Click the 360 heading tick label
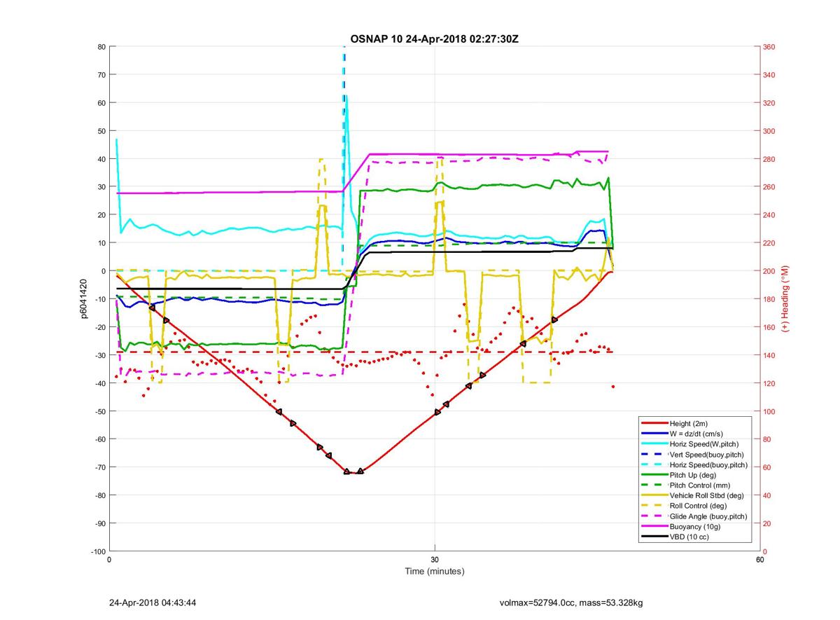 pos(769,47)
